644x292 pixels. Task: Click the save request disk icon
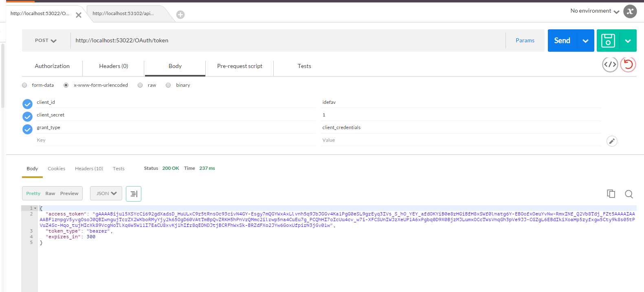608,40
